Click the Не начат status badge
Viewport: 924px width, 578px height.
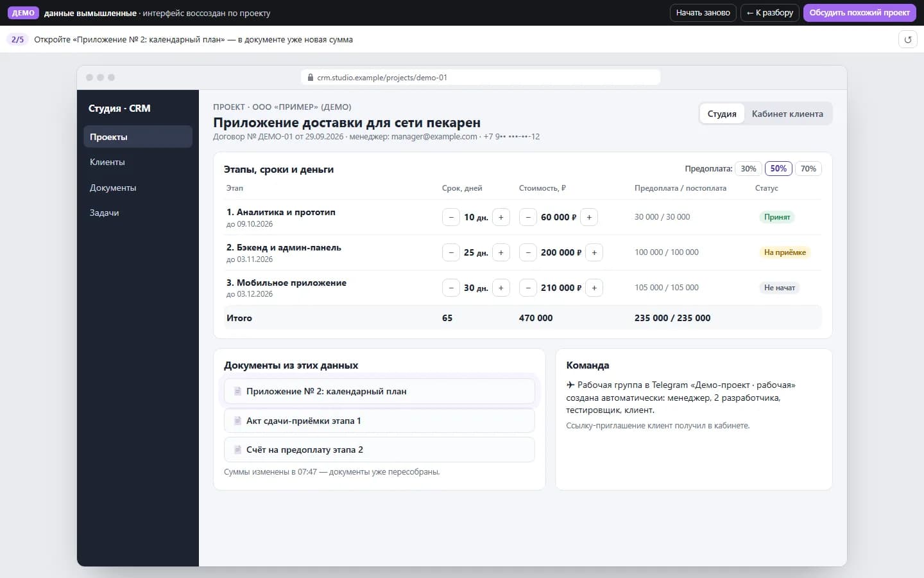point(780,288)
